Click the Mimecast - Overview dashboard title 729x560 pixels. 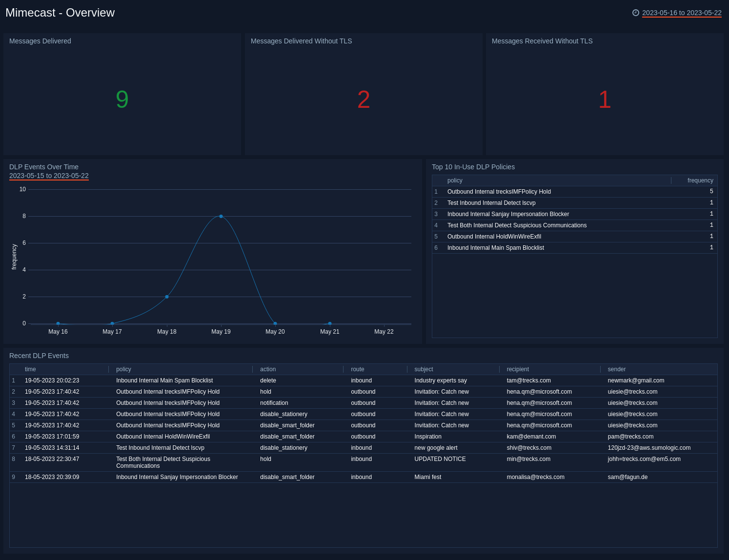point(60,13)
